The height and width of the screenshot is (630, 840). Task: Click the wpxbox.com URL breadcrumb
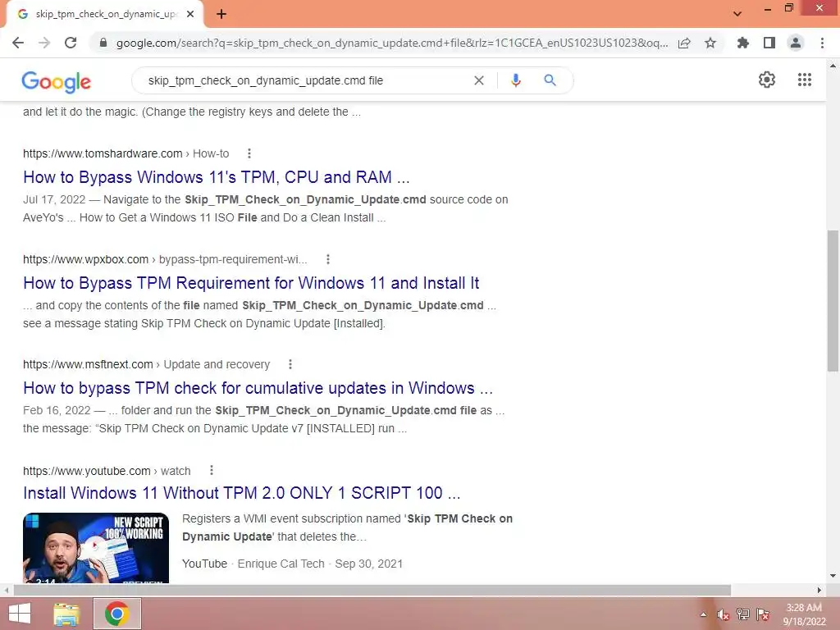165,259
